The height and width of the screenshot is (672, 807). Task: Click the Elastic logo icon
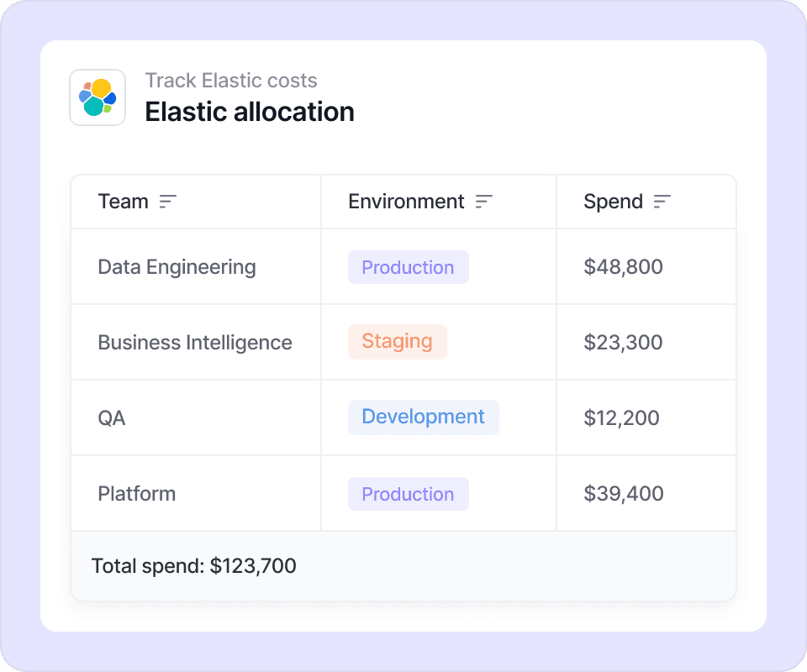point(98,97)
